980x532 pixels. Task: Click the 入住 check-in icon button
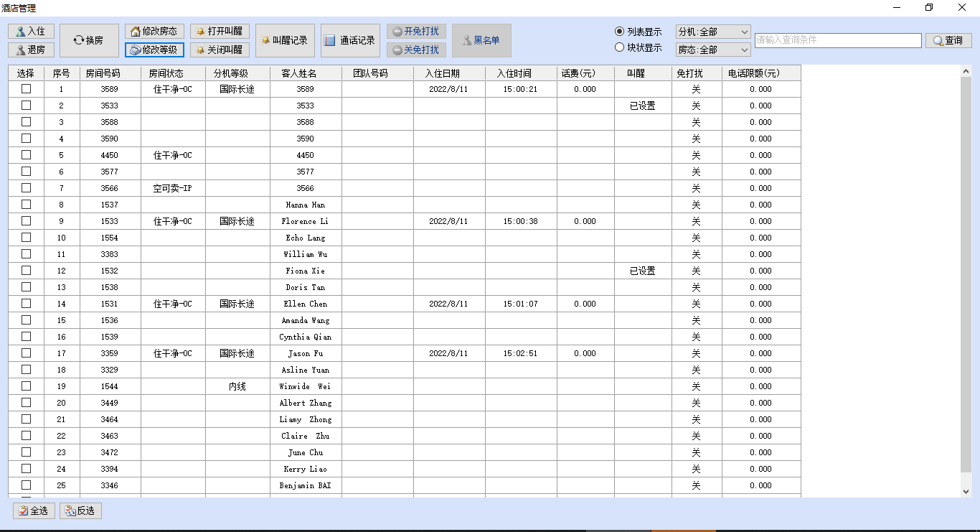coord(31,32)
